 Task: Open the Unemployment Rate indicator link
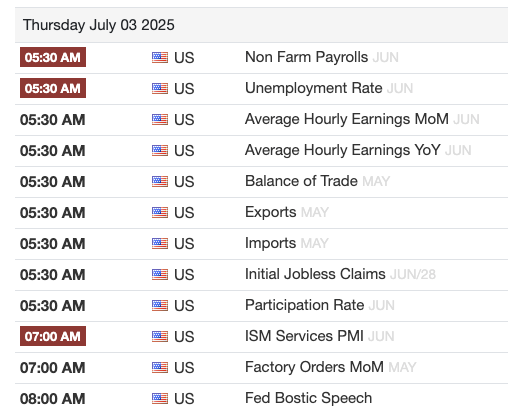[314, 88]
